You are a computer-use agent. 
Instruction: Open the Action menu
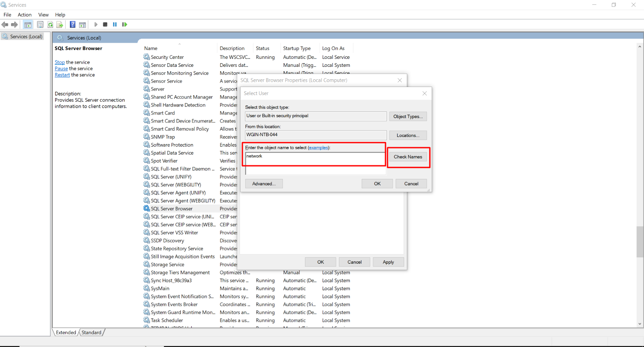[25, 15]
